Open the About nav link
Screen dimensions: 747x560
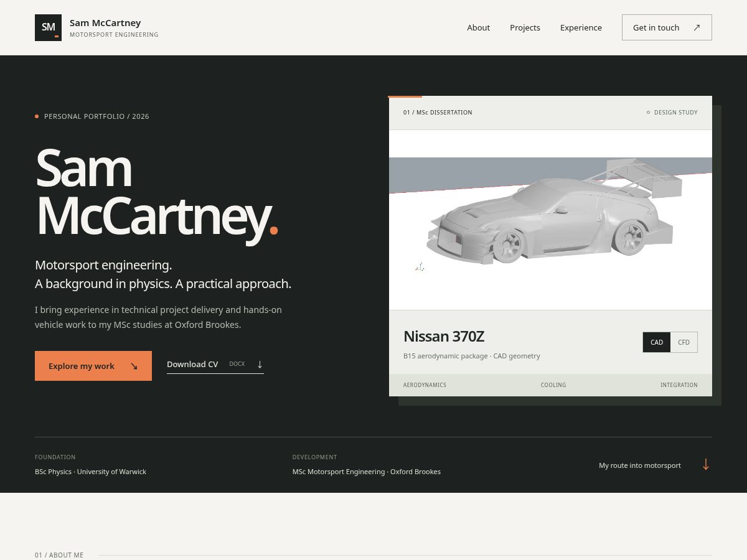[x=478, y=27]
